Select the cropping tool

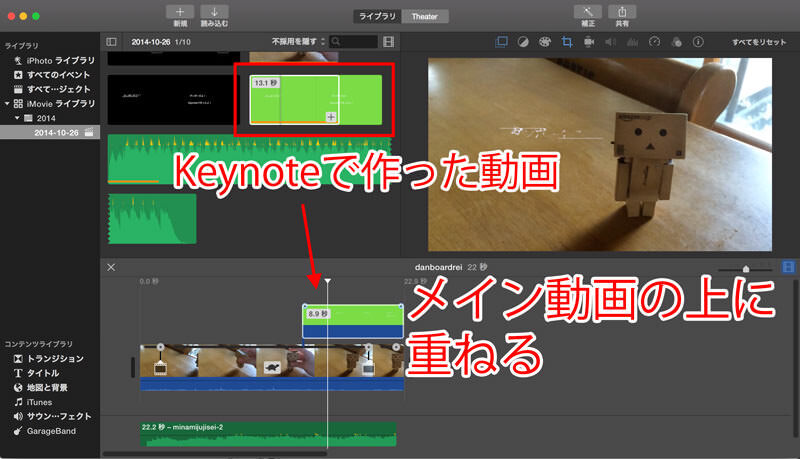pyautogui.click(x=567, y=42)
